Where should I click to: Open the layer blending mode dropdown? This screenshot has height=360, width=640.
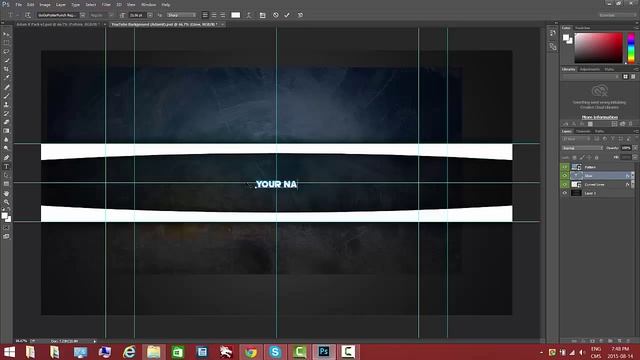pyautogui.click(x=582, y=148)
